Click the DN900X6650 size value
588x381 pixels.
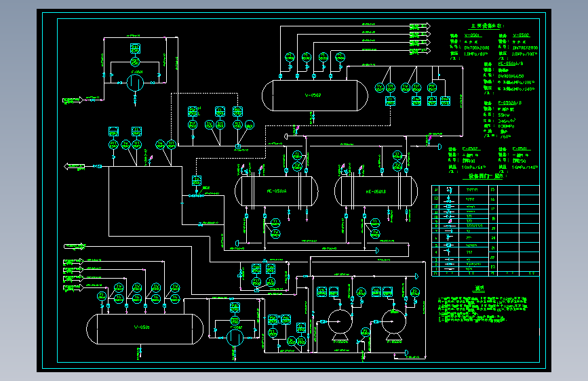pos(511,76)
